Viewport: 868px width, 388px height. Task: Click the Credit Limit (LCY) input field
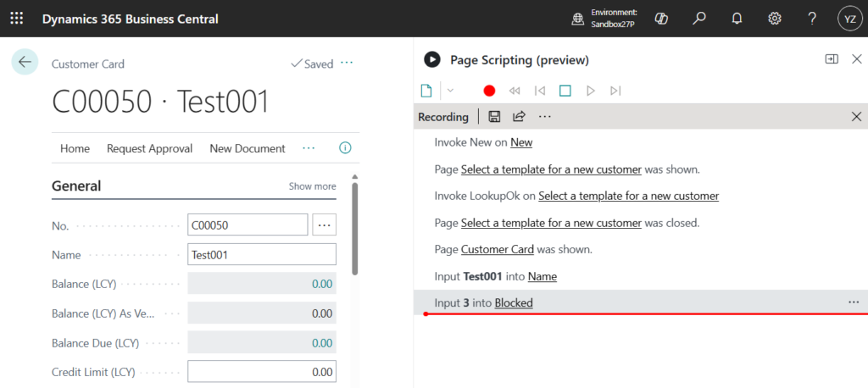coord(261,372)
